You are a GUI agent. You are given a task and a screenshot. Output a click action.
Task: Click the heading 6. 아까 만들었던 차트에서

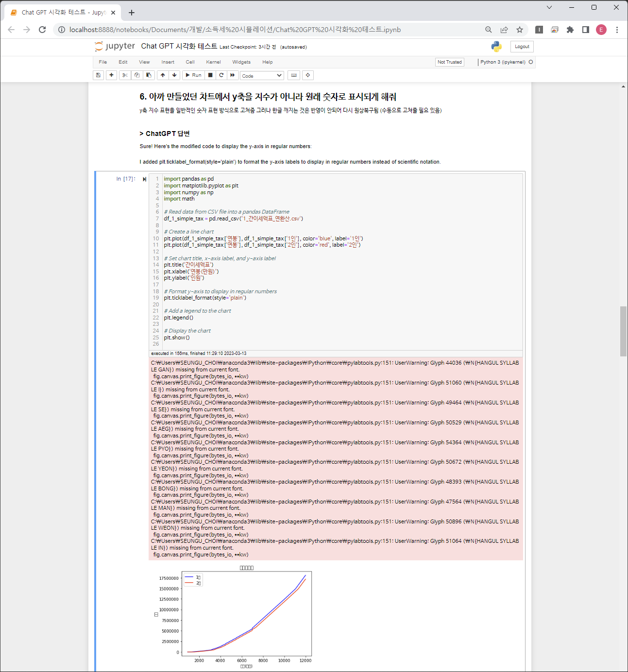point(268,97)
